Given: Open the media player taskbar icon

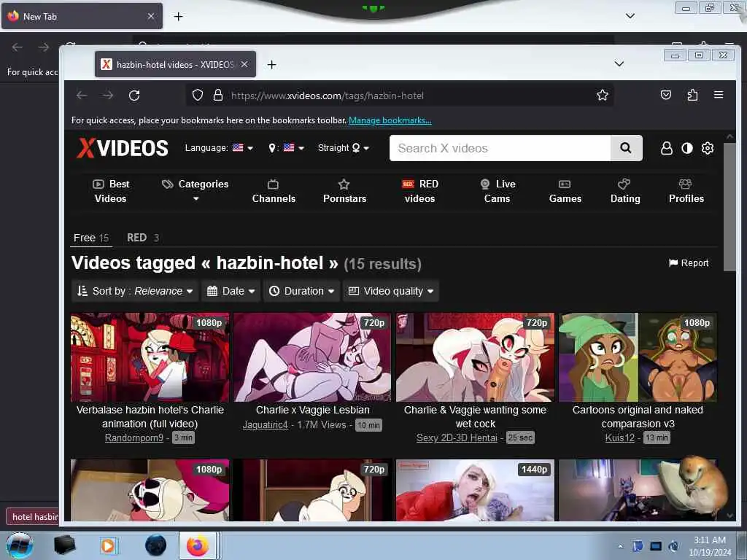Looking at the screenshot, I should point(109,545).
